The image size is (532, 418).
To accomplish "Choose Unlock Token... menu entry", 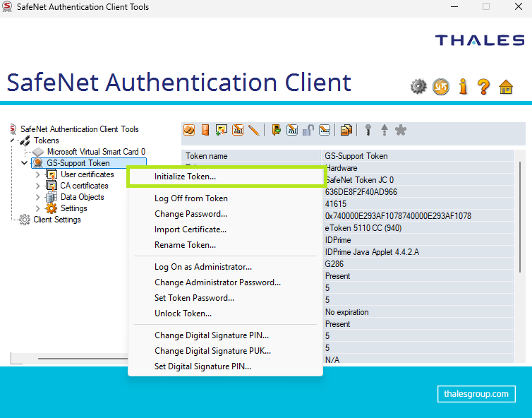I will pos(225,313).
